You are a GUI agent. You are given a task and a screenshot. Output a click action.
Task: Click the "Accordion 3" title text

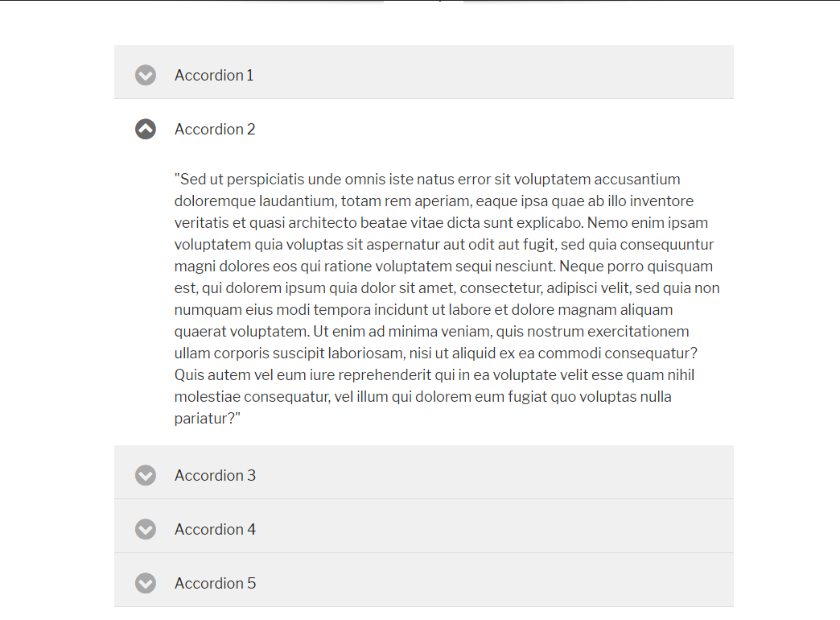[215, 475]
